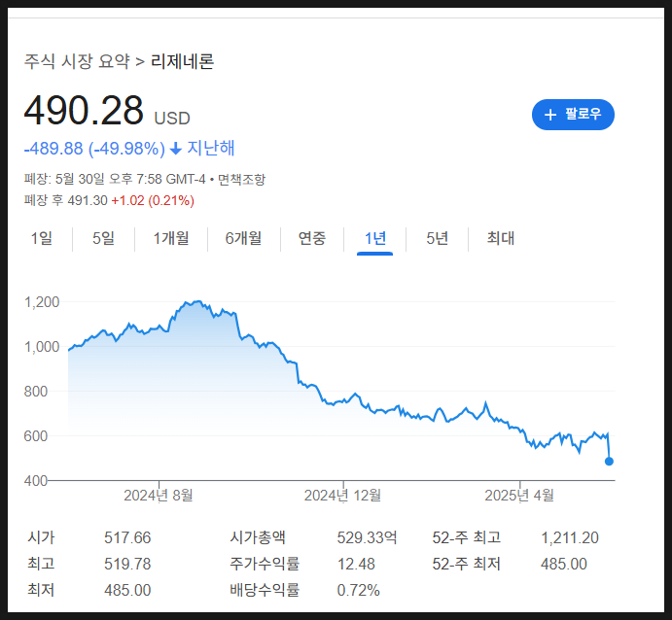672x620 pixels.
Task: Click the -489.88 (-49.98%) change text
Action: tap(94, 149)
